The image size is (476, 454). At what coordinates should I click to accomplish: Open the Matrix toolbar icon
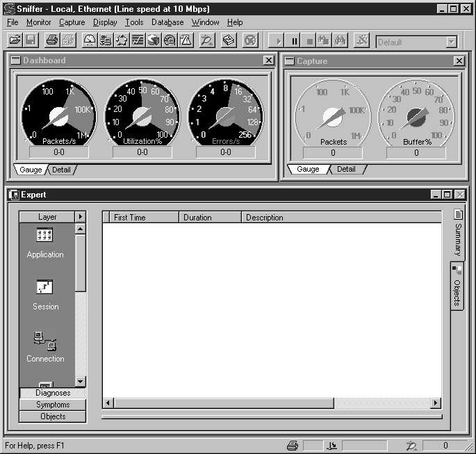click(x=122, y=40)
